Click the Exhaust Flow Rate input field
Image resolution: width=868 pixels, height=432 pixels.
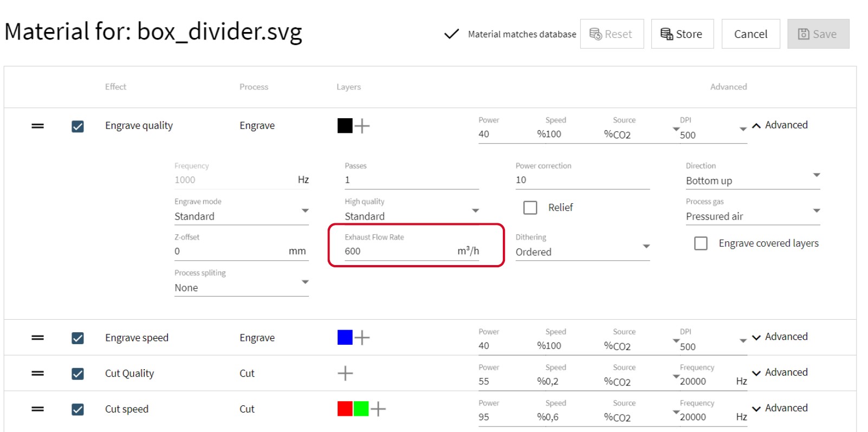tap(398, 251)
